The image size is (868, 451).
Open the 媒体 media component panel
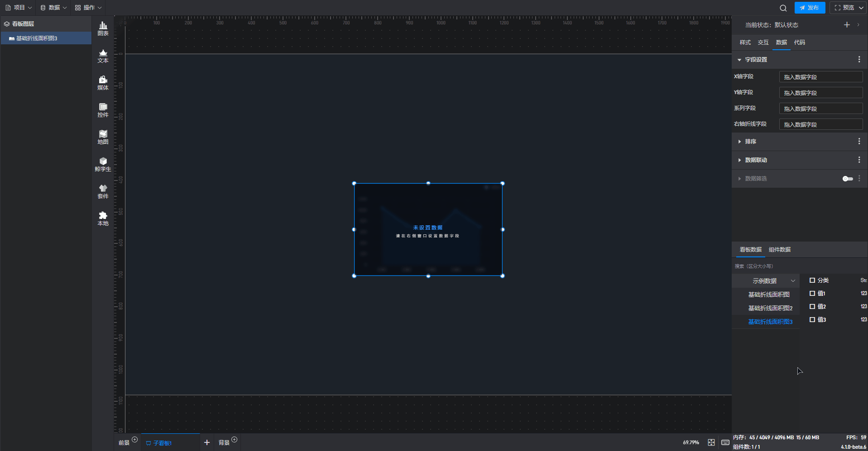103,83
